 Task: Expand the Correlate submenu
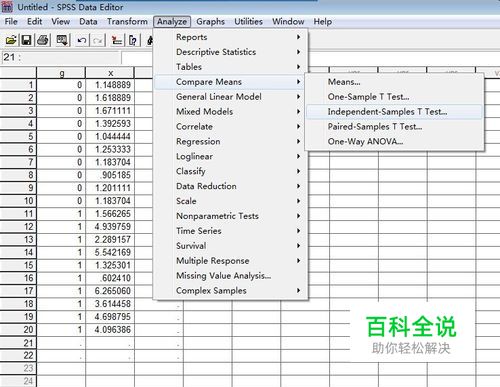point(231,127)
